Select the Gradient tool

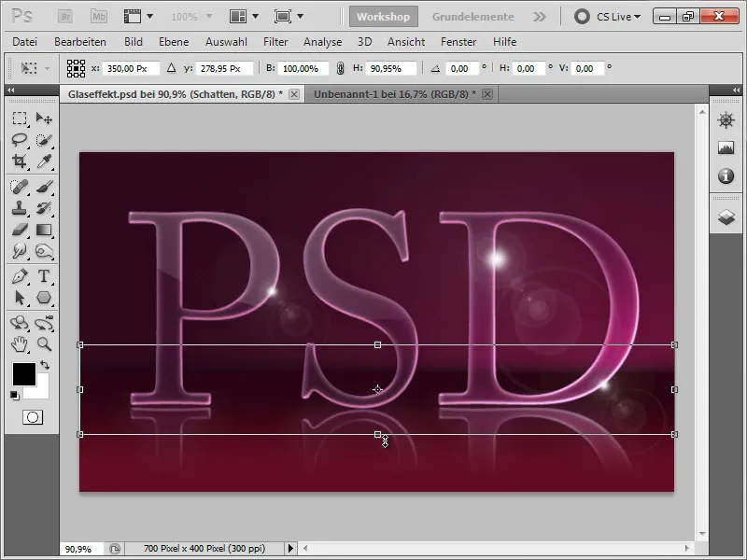[x=44, y=230]
